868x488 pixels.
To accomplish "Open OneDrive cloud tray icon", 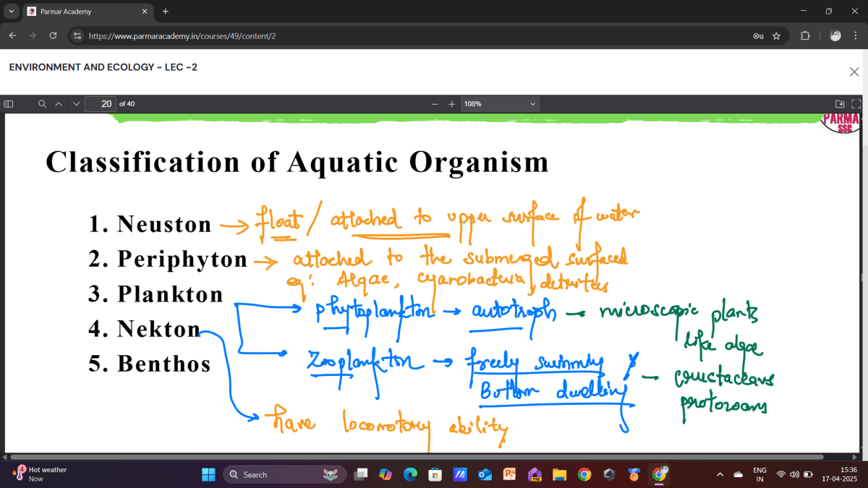I will tap(739, 475).
